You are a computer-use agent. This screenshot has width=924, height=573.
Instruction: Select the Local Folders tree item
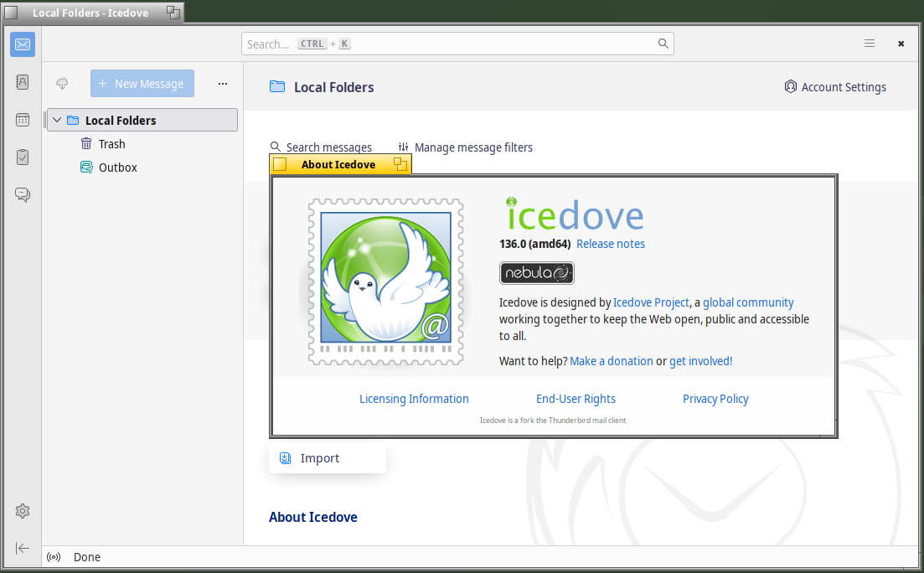[x=142, y=121]
